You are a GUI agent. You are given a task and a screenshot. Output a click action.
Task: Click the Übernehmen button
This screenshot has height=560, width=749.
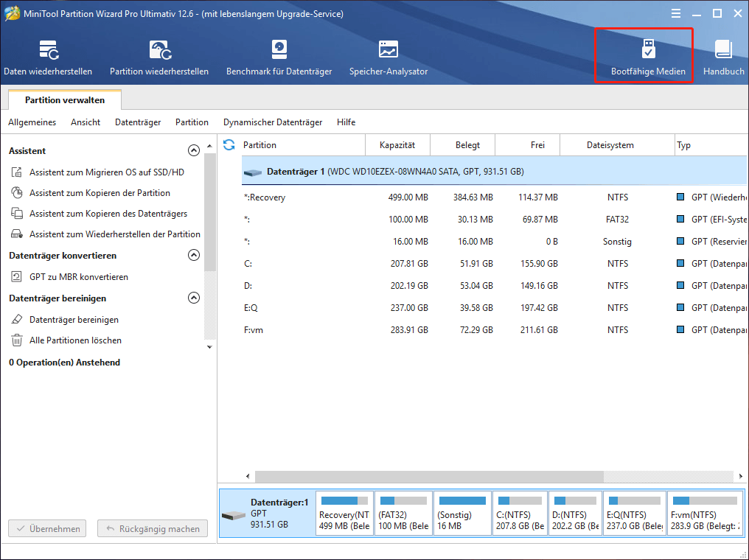[47, 529]
